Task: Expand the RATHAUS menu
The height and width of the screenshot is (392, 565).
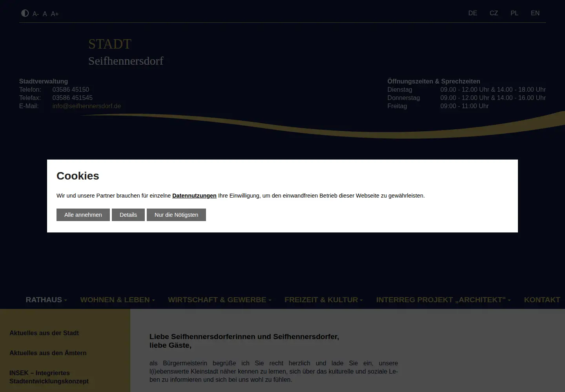Action: pyautogui.click(x=46, y=300)
